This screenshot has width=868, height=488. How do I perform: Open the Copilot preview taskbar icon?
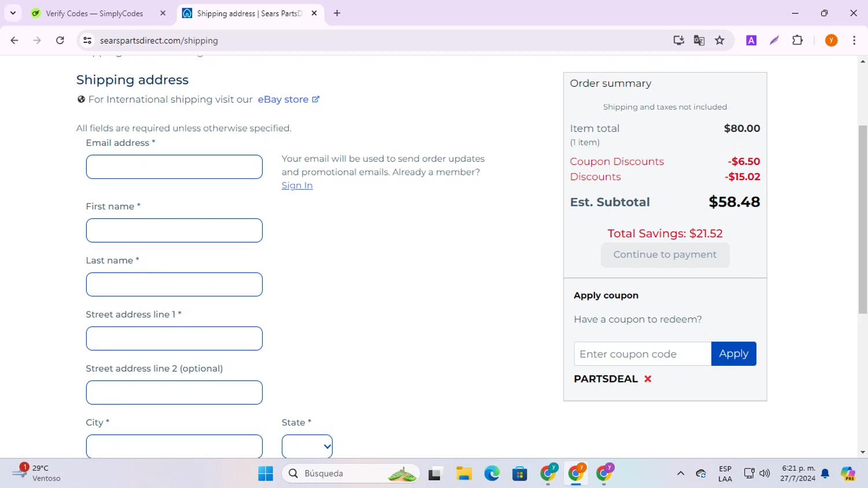click(x=848, y=474)
